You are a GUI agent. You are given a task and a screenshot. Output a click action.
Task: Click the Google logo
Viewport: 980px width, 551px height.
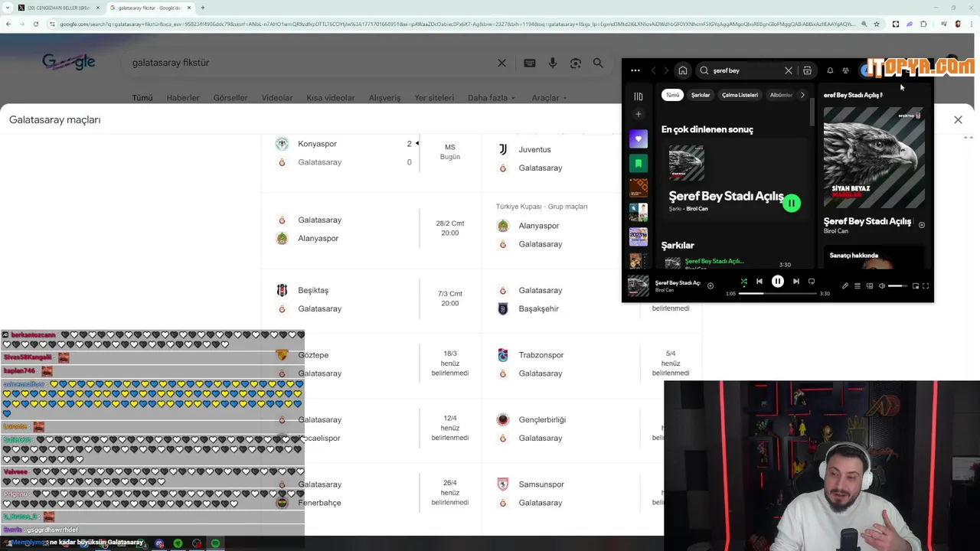[x=69, y=62]
